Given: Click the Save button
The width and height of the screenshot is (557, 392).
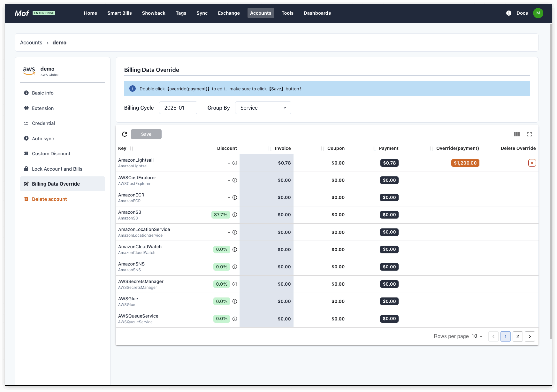Looking at the screenshot, I should pyautogui.click(x=146, y=134).
